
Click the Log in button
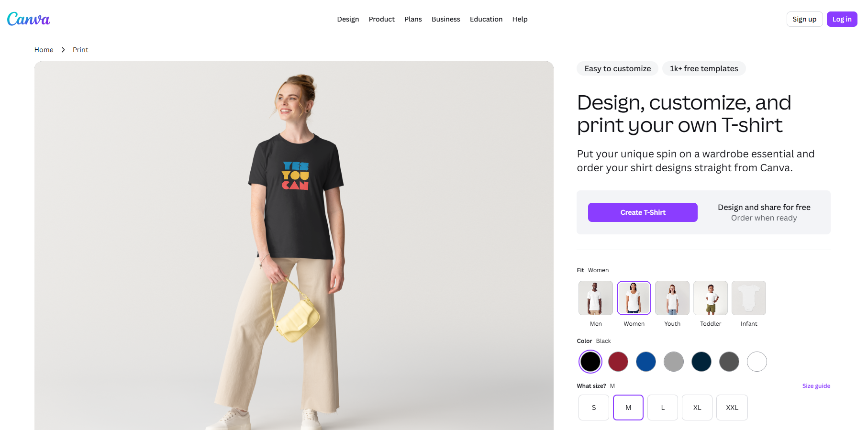point(841,19)
